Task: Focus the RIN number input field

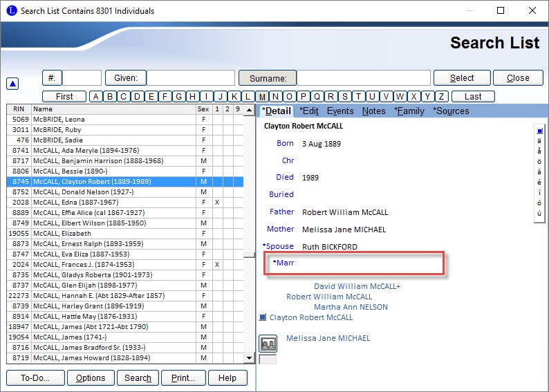Action: tap(82, 77)
